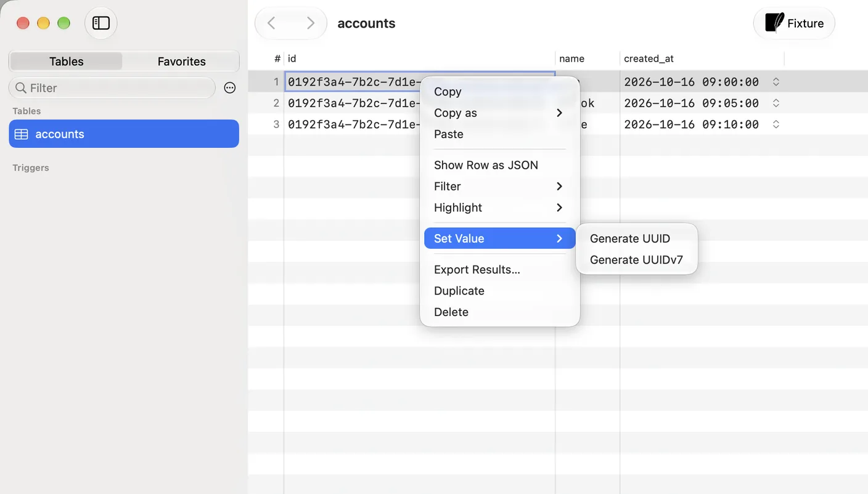Click the Triggers section label
The image size is (868, 494).
pyautogui.click(x=31, y=168)
